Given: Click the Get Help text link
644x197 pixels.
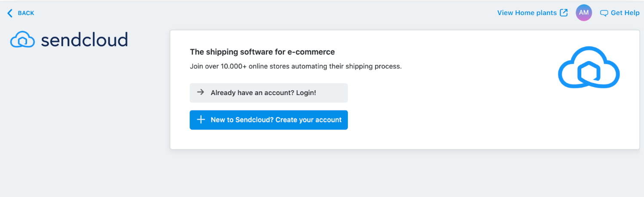Looking at the screenshot, I should pyautogui.click(x=625, y=13).
